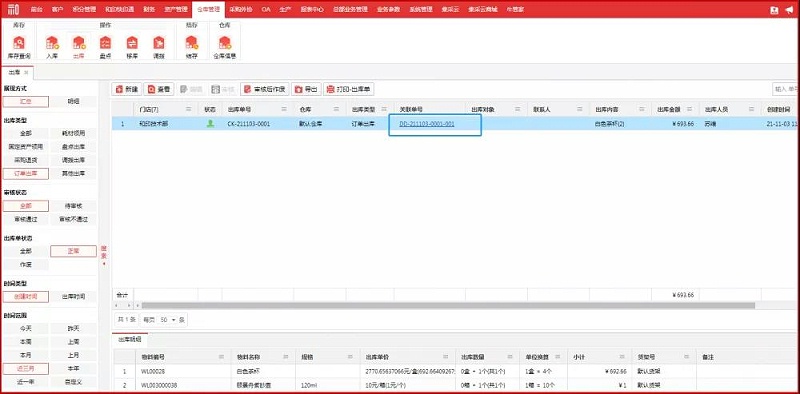Open the 财务 top menu
The width and height of the screenshot is (800, 394).
149,9
